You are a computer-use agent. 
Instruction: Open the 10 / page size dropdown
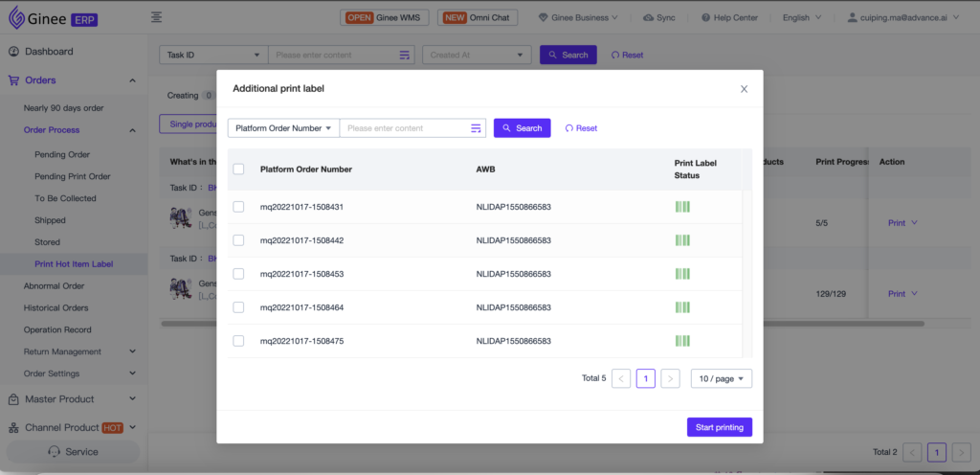[722, 378]
